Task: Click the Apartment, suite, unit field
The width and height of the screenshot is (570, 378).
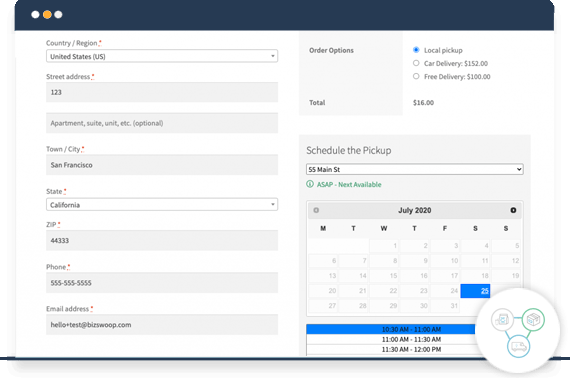Action: [162, 123]
